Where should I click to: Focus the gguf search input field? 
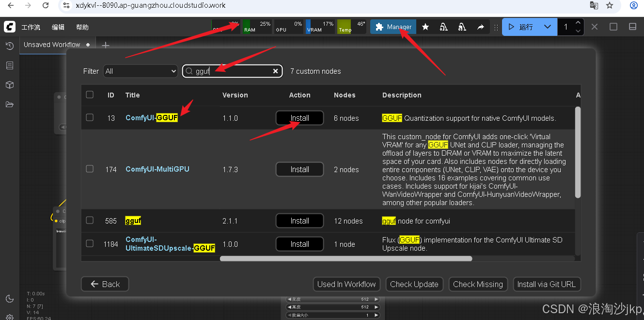tap(233, 71)
